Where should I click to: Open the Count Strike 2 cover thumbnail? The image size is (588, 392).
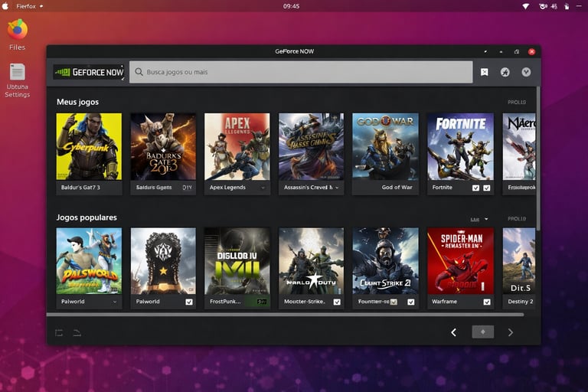tap(385, 261)
